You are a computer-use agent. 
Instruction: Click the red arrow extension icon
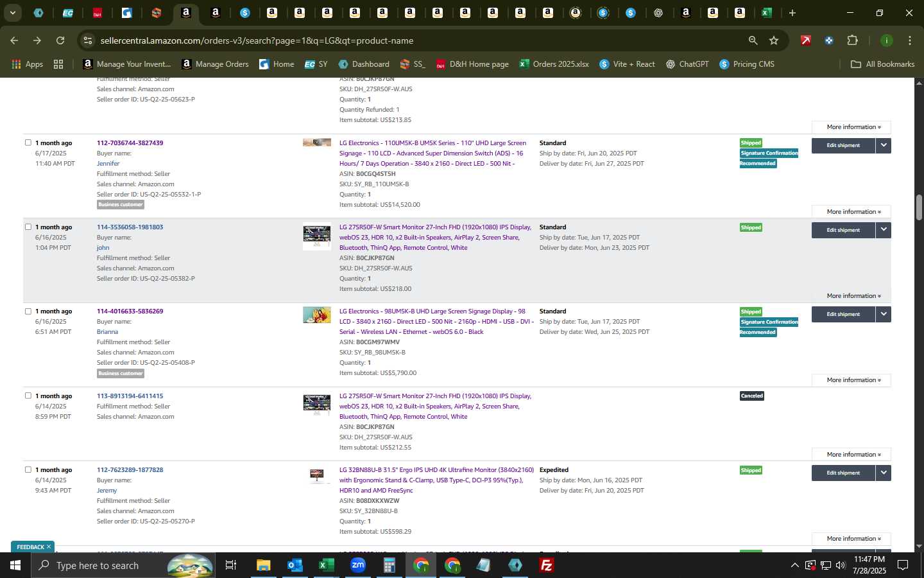tap(805, 40)
